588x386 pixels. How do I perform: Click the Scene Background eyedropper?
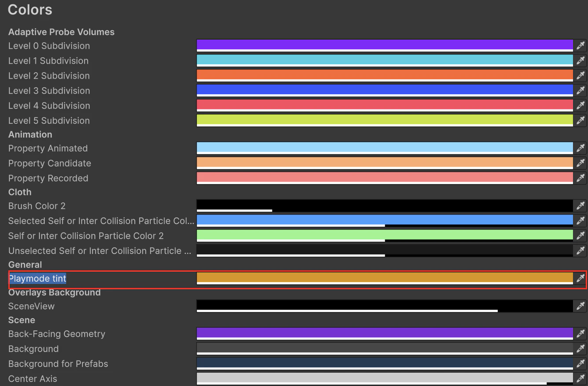581,349
